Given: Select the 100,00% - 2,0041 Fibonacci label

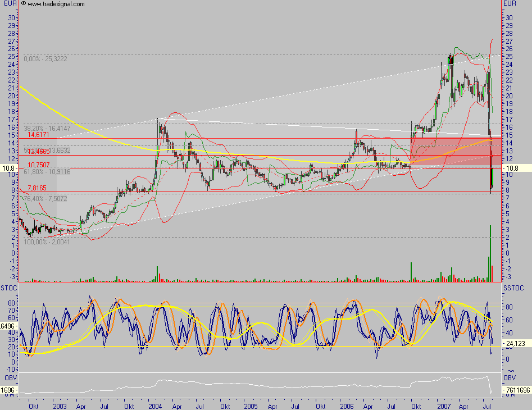Looking at the screenshot, I should tap(48, 243).
